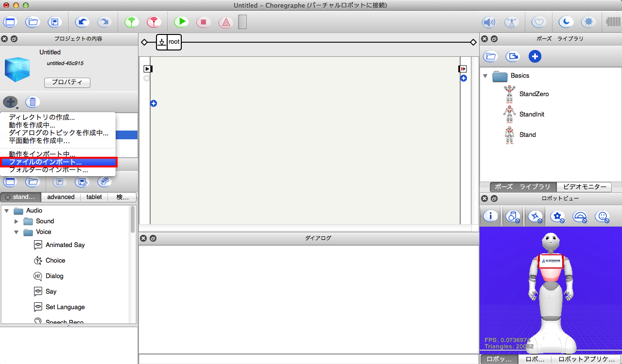Viewport: 622px width, 364px height.
Task: Toggle robot view info (i) icon
Action: 490,216
